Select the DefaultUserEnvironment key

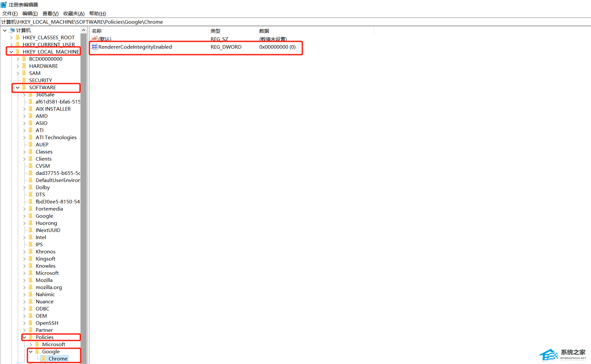(58, 180)
